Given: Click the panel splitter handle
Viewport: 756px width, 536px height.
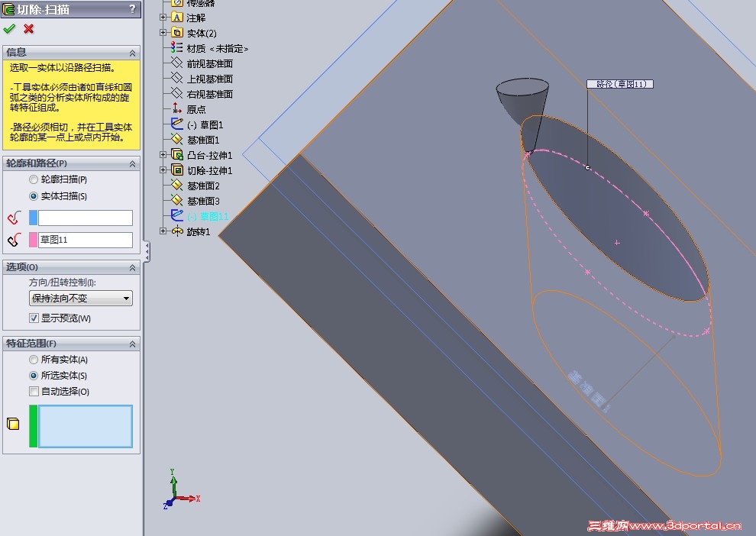Looking at the screenshot, I should (147, 252).
